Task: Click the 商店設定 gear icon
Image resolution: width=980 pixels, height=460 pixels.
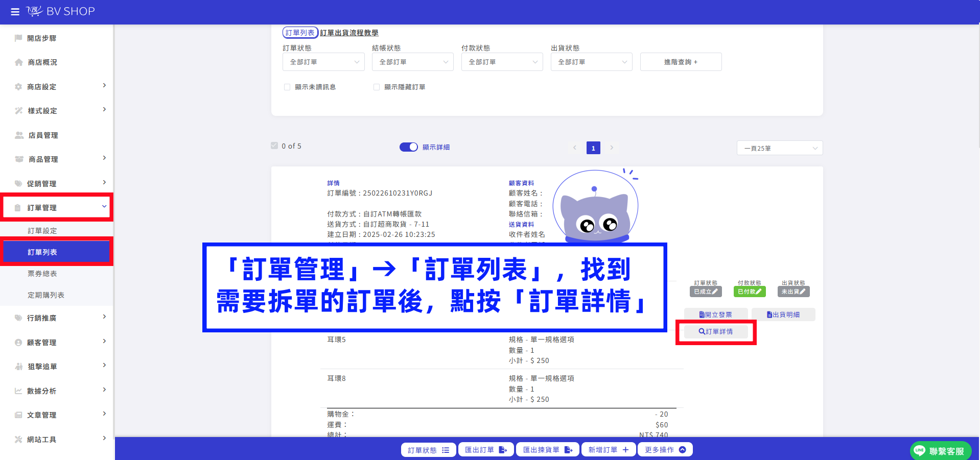Action: (x=18, y=87)
